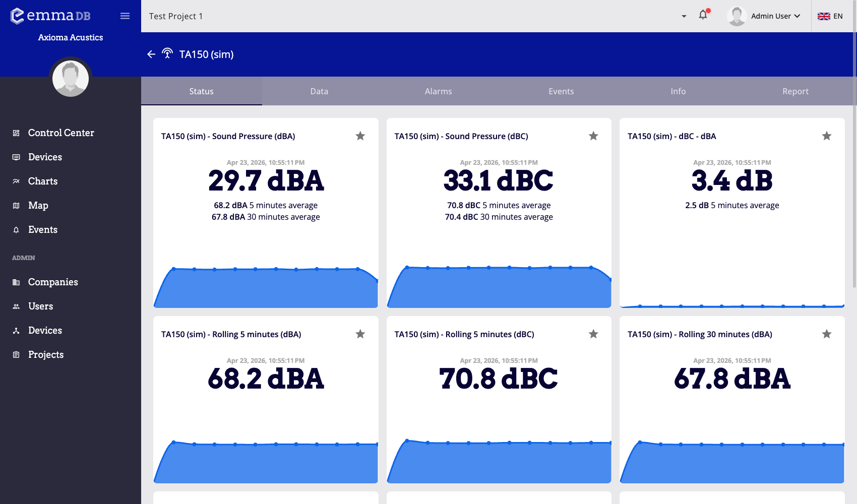Switch to the Alarms tab
The width and height of the screenshot is (857, 504).
pos(438,91)
